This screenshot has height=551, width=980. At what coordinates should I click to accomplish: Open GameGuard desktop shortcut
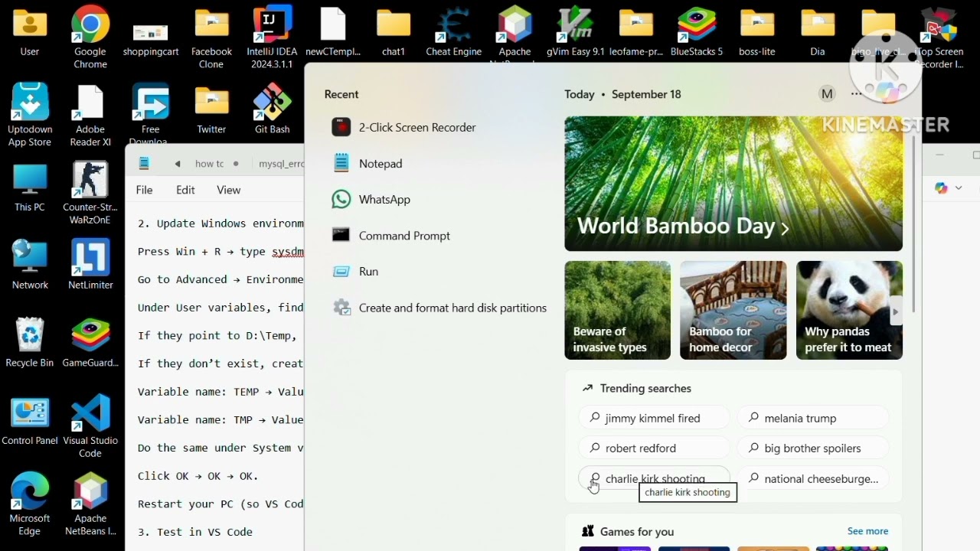pyautogui.click(x=90, y=343)
